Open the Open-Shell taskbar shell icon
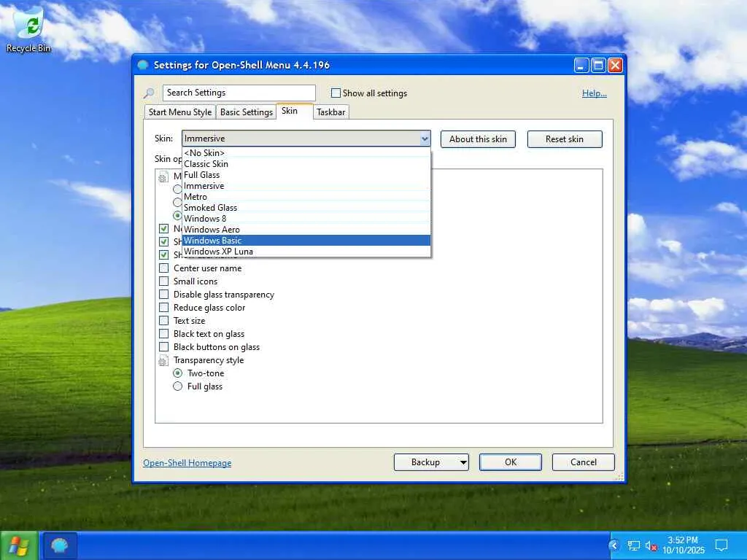This screenshot has height=560, width=747. pos(60,545)
